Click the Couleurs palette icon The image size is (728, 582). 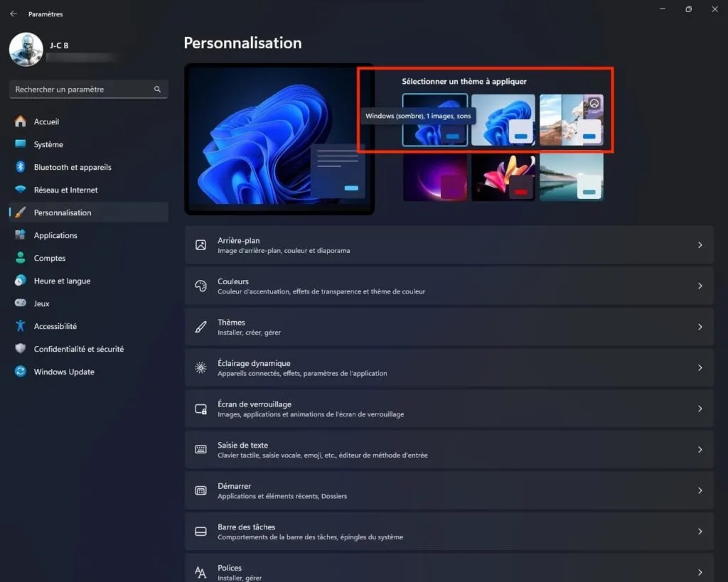point(200,286)
